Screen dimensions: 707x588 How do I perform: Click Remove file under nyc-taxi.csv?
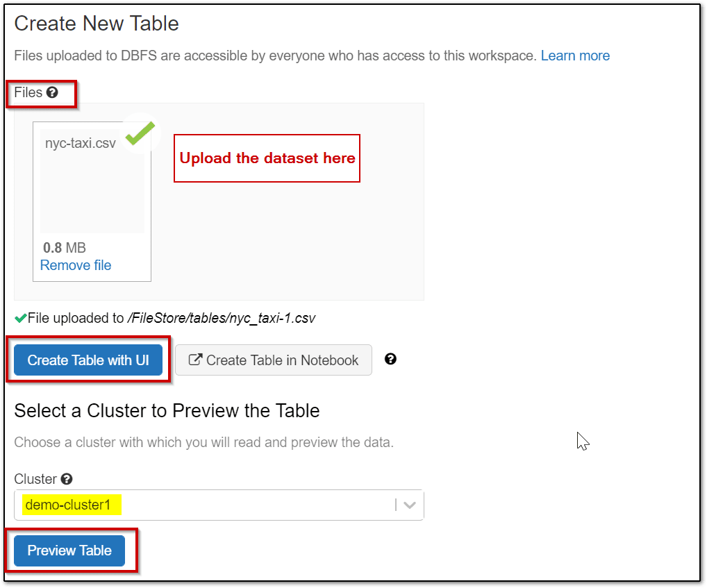click(75, 265)
